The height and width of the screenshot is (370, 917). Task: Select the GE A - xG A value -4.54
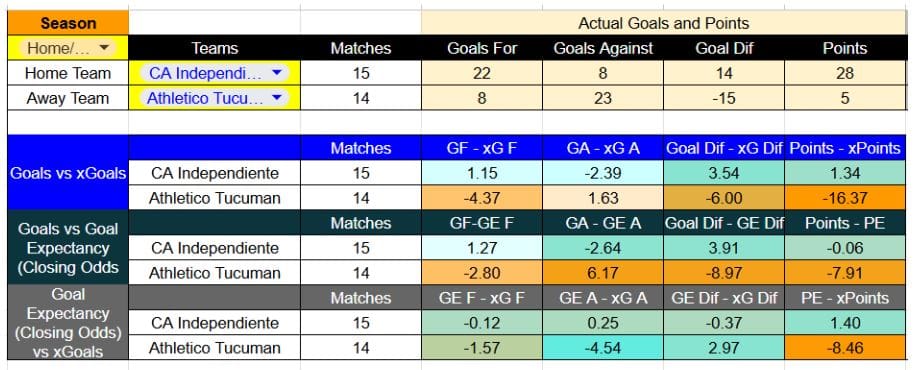click(603, 348)
